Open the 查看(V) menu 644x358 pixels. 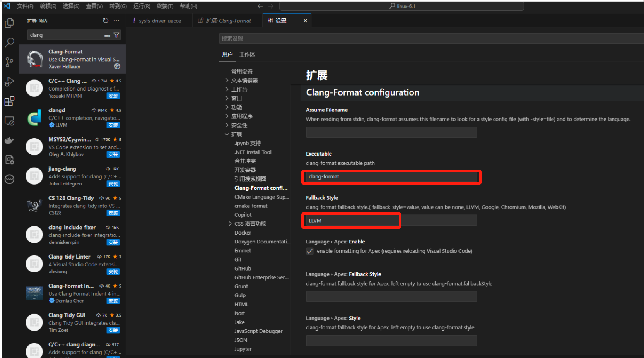(94, 6)
